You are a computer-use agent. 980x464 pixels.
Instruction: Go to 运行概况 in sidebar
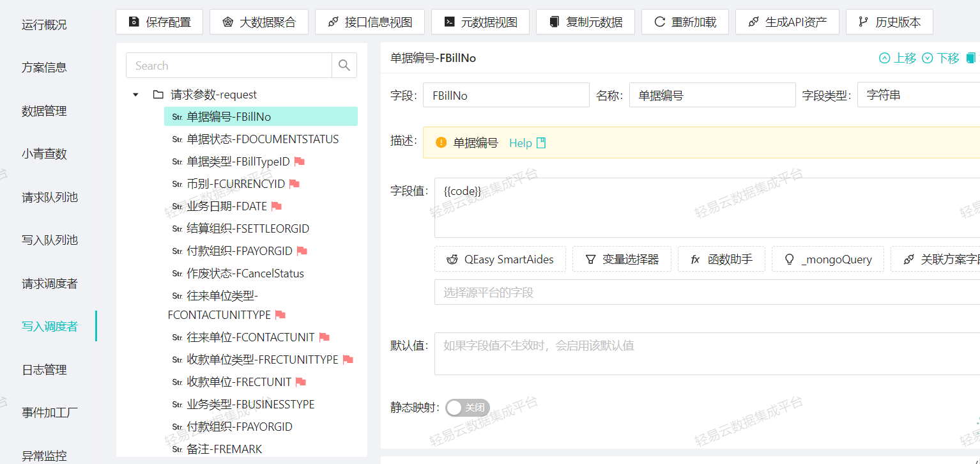coord(44,25)
